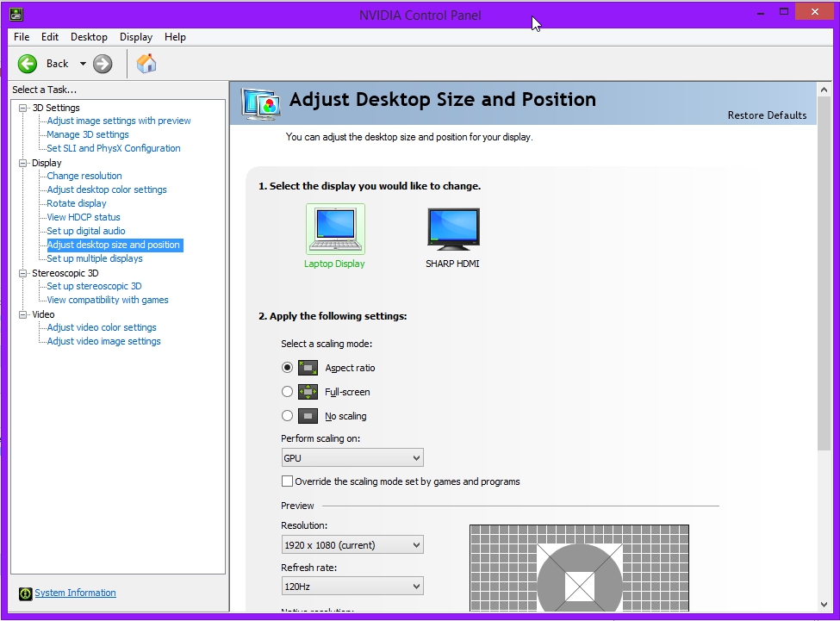
Task: Click the System Information NVIDIA icon
Action: (25, 593)
